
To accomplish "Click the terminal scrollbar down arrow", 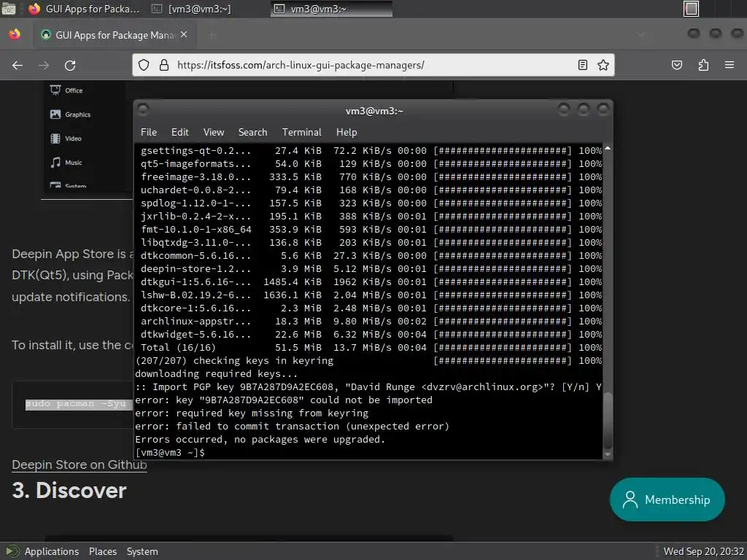I will [608, 454].
